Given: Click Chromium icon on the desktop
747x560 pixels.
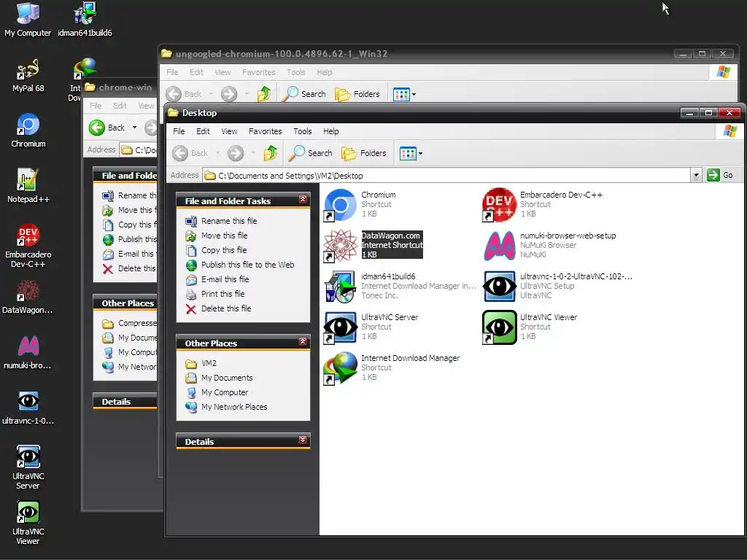Looking at the screenshot, I should tap(28, 131).
